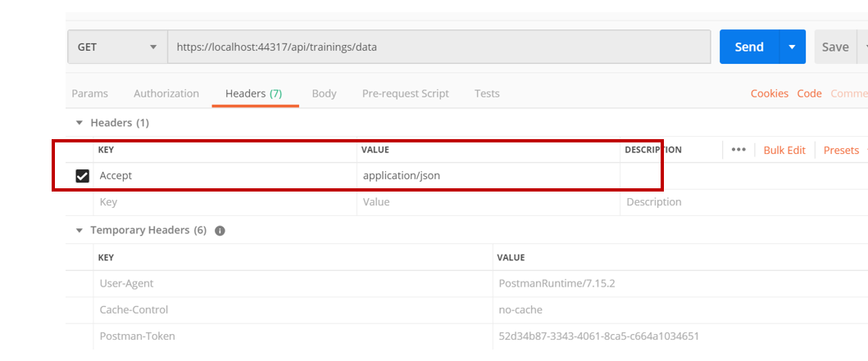Image resolution: width=868 pixels, height=361 pixels.
Task: Collapse the Headers (1) section
Action: point(80,123)
